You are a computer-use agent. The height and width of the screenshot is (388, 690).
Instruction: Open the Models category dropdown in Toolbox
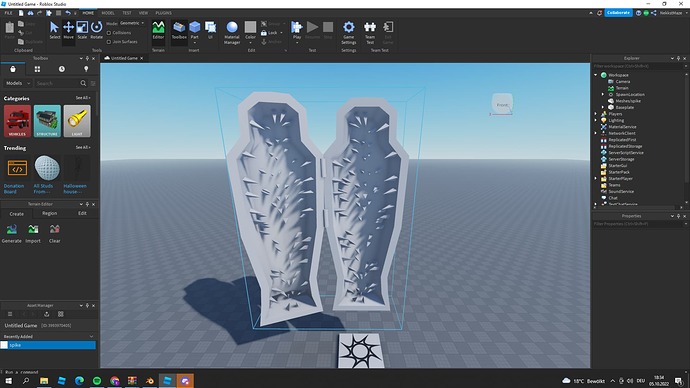[18, 83]
